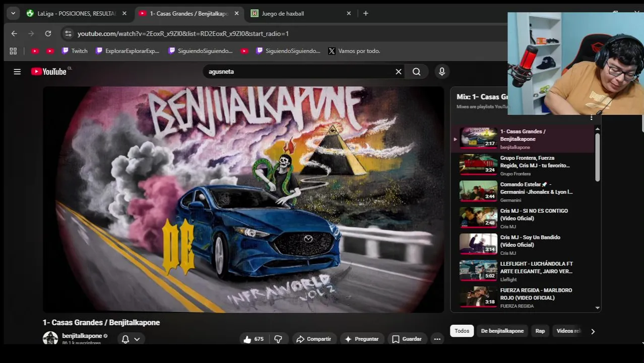The width and height of the screenshot is (644, 363).
Task: Start voice search with microphone
Action: click(442, 72)
